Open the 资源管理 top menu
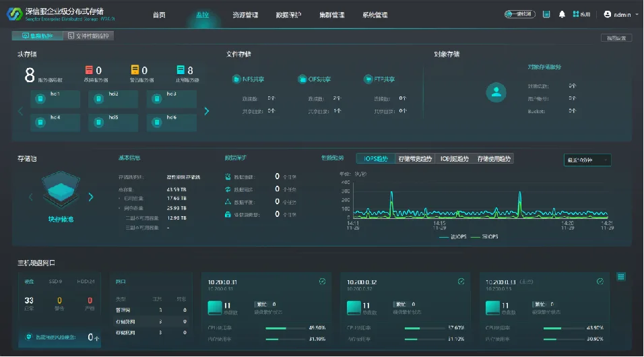This screenshot has width=644, height=357. pyautogui.click(x=245, y=15)
